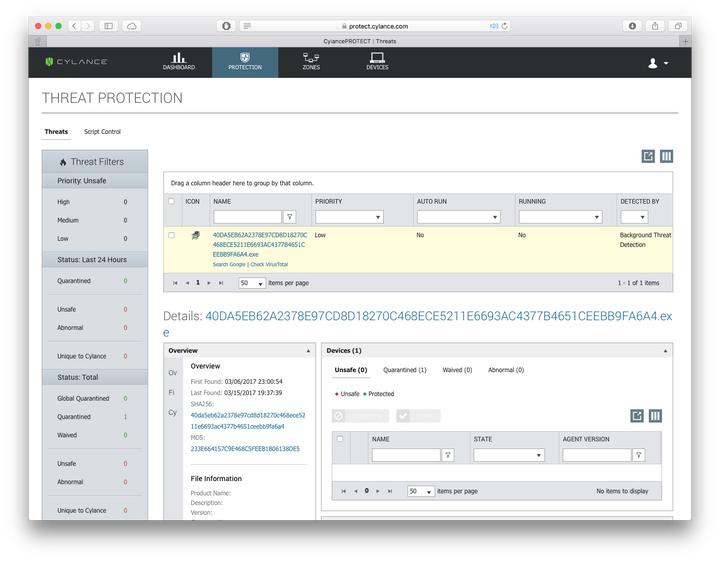
Task: Open the Priority filter dropdown
Action: point(349,217)
